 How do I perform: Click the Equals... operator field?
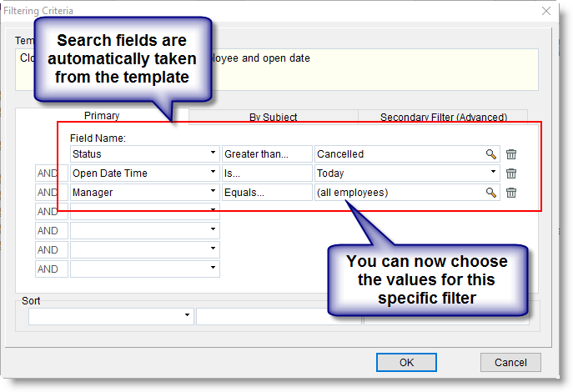(266, 193)
